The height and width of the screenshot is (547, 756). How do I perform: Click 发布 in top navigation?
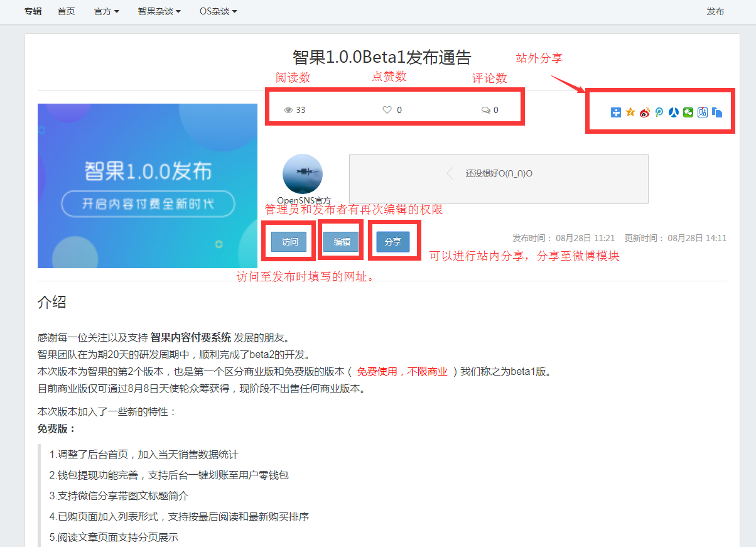pyautogui.click(x=715, y=11)
